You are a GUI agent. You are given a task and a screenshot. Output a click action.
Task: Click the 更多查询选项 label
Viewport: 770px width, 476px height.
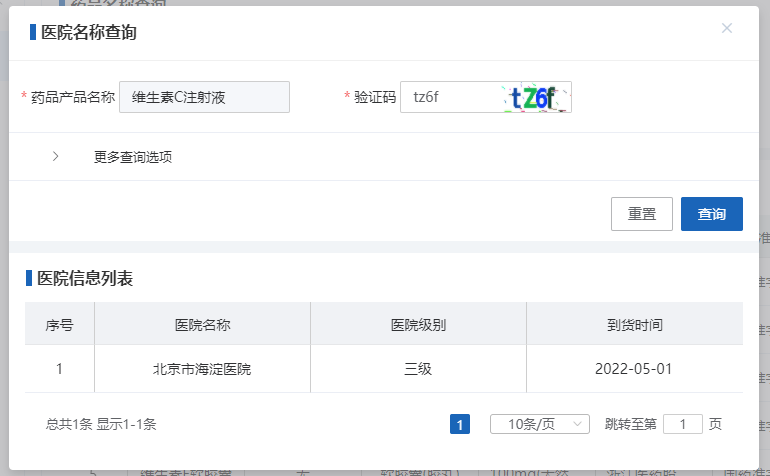click(133, 157)
